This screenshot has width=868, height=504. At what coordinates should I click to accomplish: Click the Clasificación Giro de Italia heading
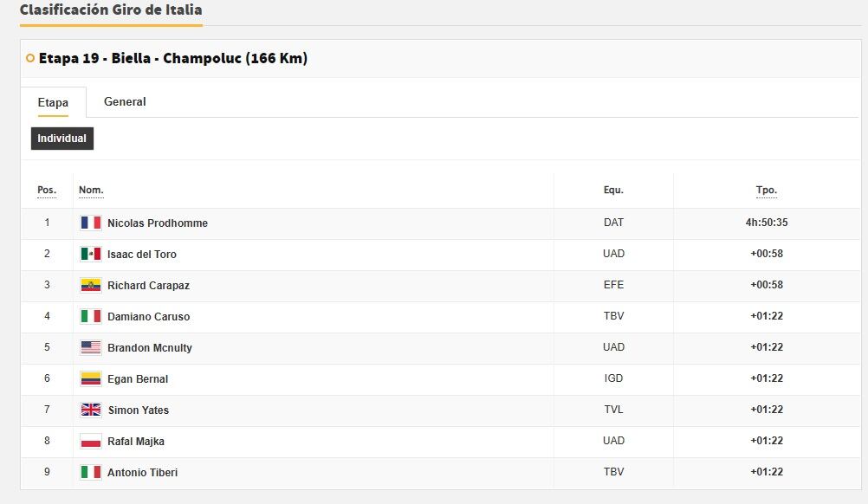[111, 10]
